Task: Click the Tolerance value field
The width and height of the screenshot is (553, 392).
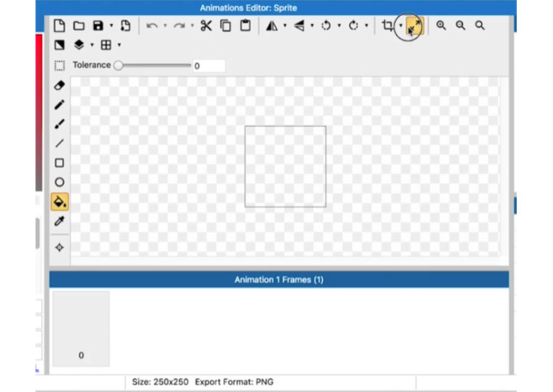Action: 209,66
